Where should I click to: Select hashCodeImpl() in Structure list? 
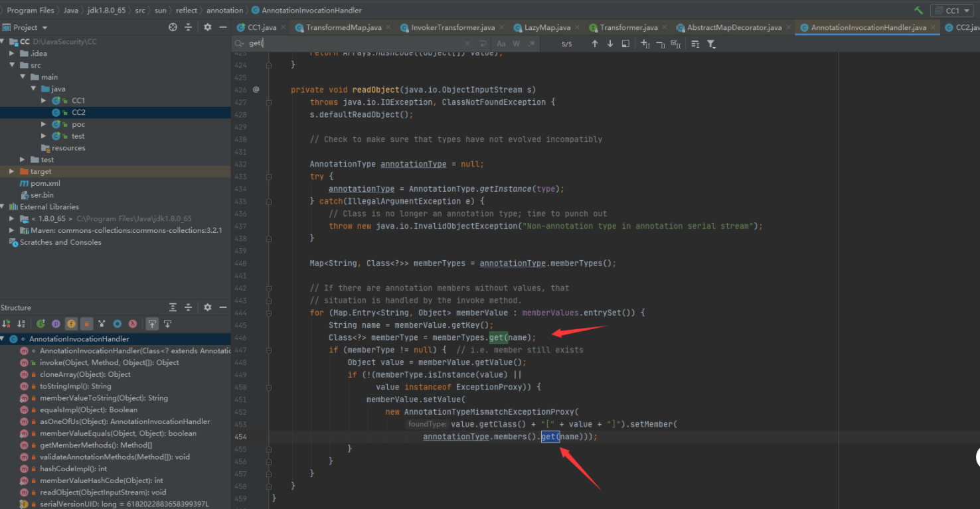click(73, 469)
